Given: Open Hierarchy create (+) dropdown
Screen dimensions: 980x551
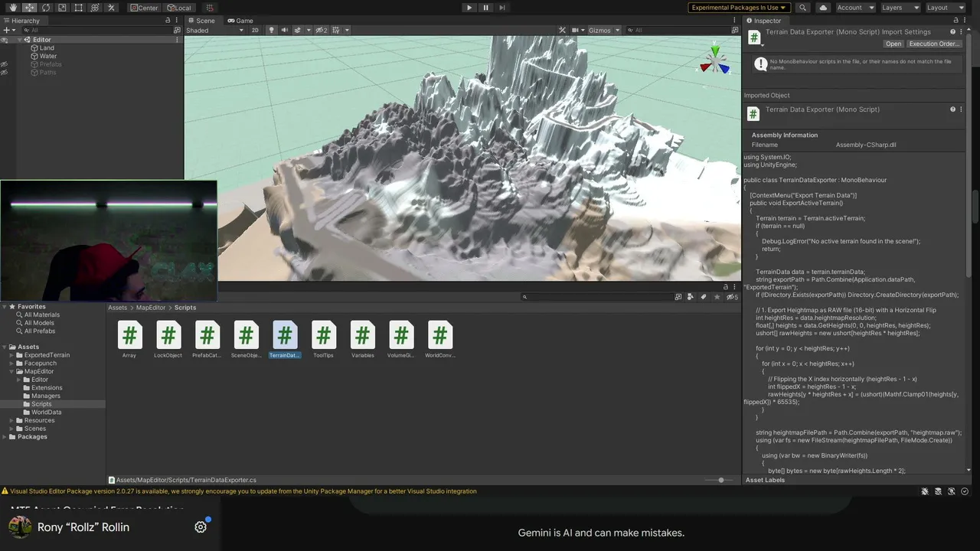Looking at the screenshot, I should click(x=8, y=31).
